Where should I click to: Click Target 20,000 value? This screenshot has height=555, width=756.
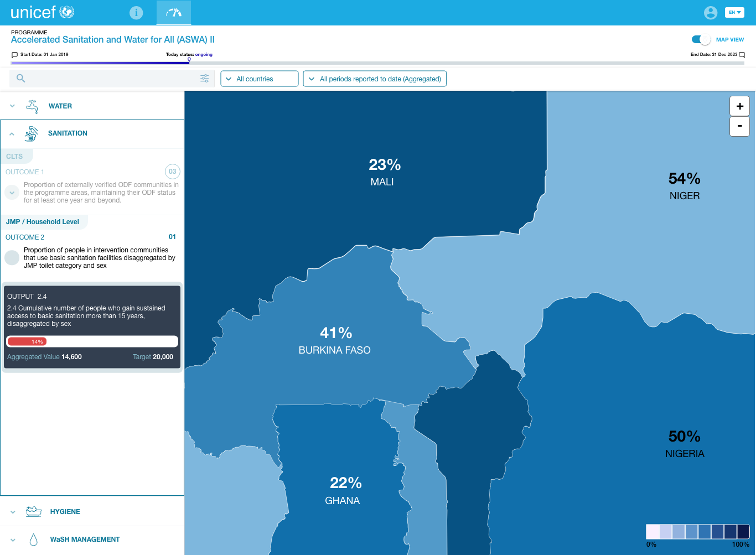click(153, 357)
